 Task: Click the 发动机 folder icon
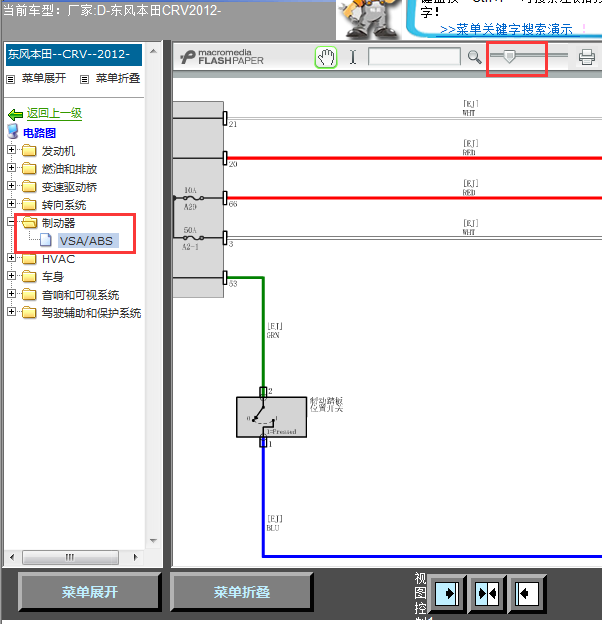coord(29,150)
